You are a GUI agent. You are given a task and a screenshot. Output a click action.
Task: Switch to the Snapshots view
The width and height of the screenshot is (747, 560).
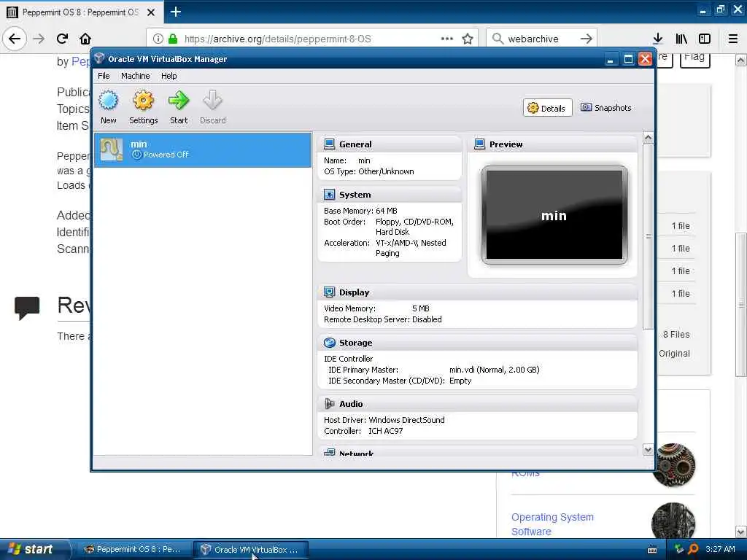[606, 108]
